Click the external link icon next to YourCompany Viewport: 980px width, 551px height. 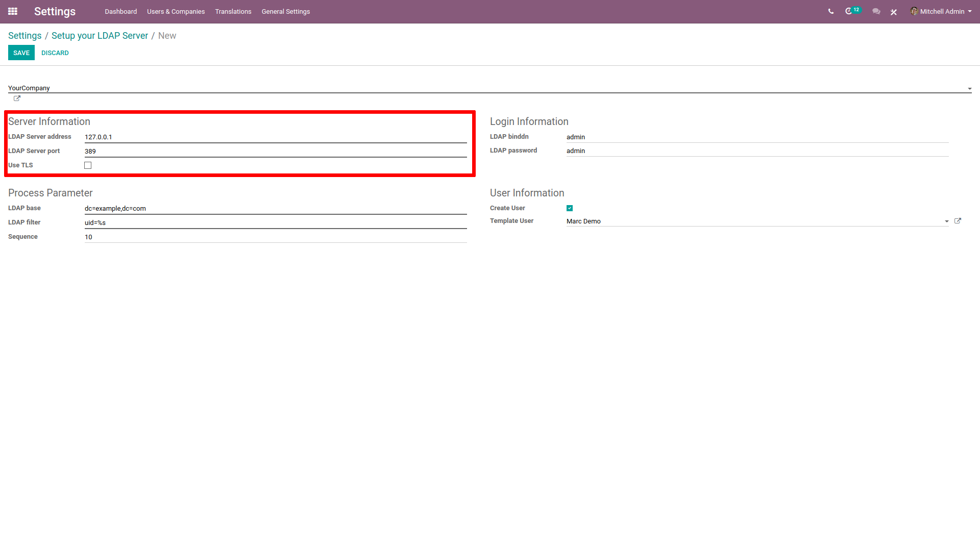[16, 98]
